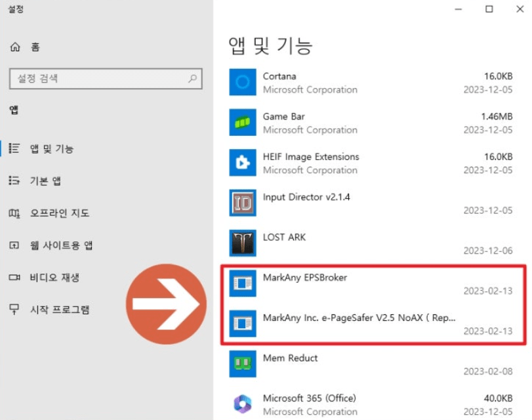The height and width of the screenshot is (420, 532).
Task: Click the Game Bar app icon
Action: [x=242, y=122]
